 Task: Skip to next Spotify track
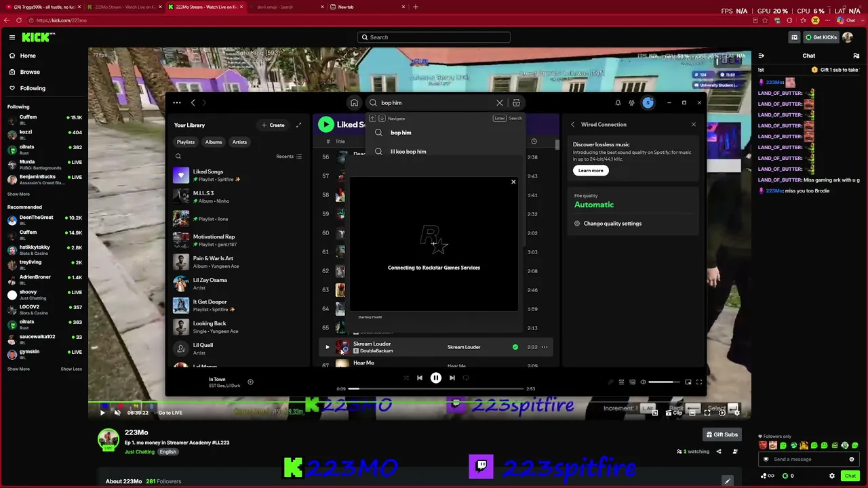pyautogui.click(x=452, y=378)
